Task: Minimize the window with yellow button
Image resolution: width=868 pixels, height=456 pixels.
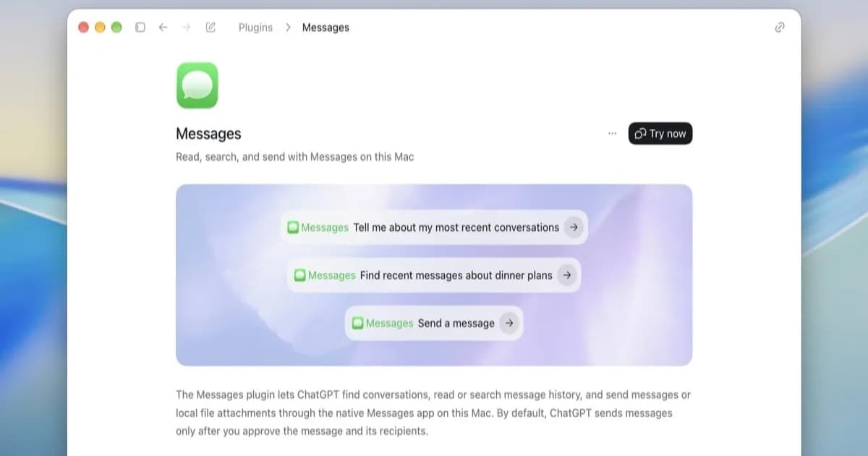Action: point(100,28)
